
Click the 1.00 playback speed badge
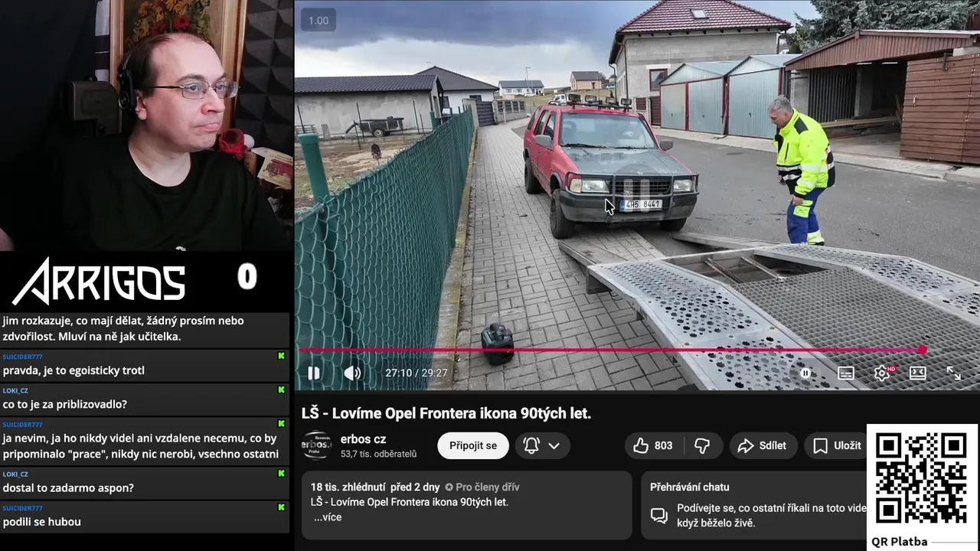click(x=318, y=21)
